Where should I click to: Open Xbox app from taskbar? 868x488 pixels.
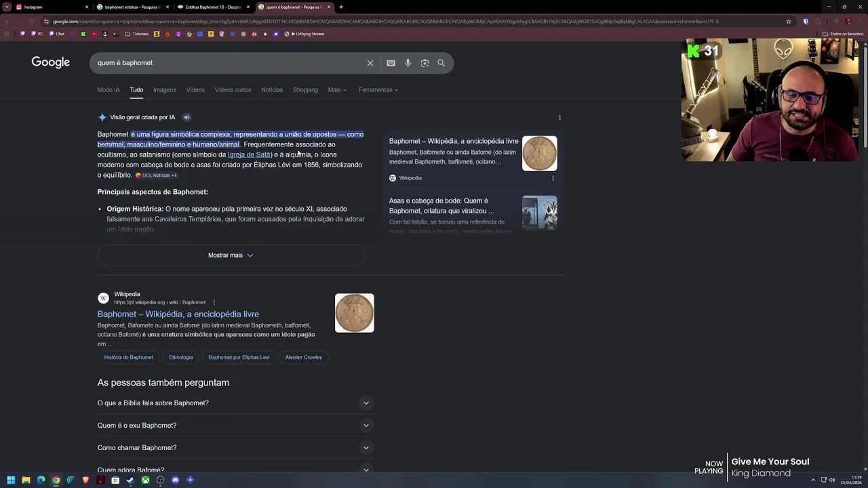pyautogui.click(x=145, y=480)
